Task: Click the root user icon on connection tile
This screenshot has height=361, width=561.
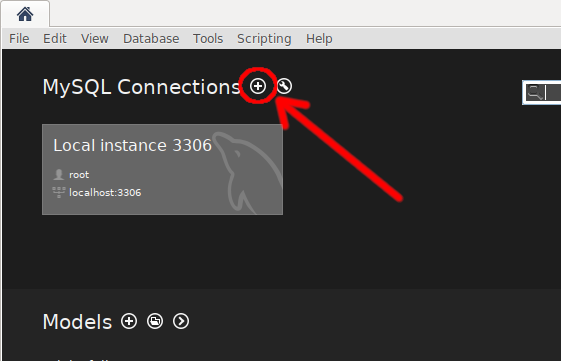Action: pos(59,175)
